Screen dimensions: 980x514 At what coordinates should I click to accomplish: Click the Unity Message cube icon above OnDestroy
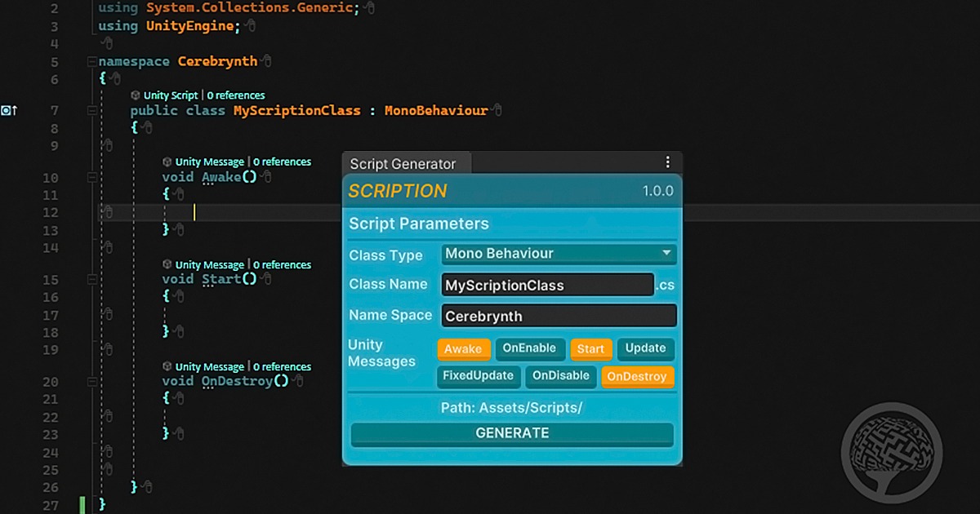(x=167, y=366)
